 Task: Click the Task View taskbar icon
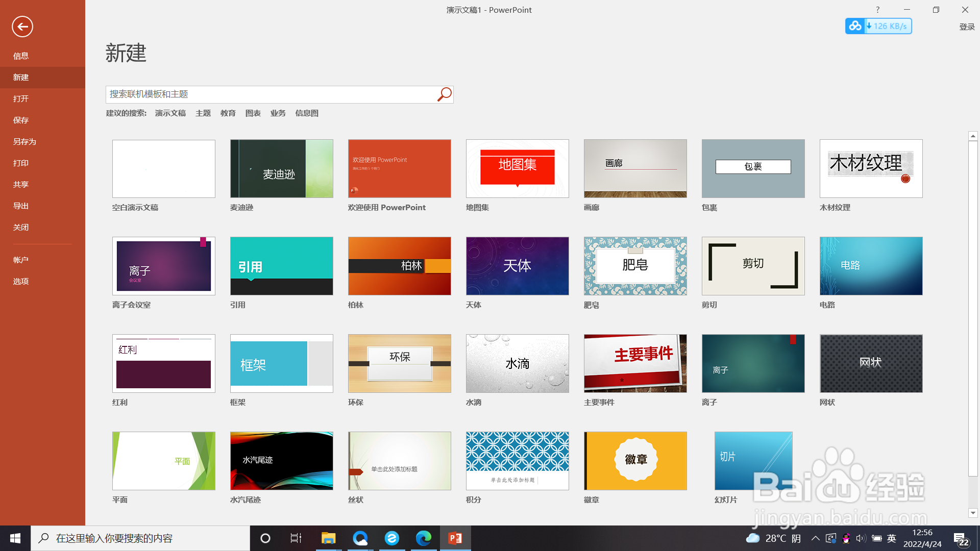click(296, 538)
